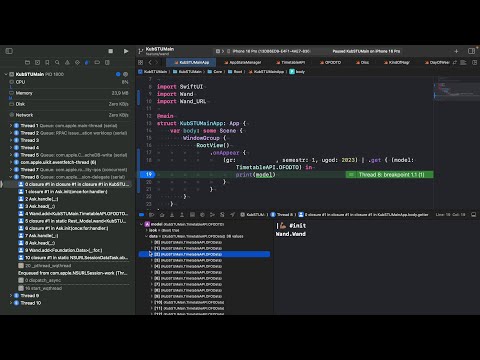Image resolution: width=480 pixels, height=360 pixels.
Task: Expand the highlighted [2] variable row
Action: pos(151,254)
